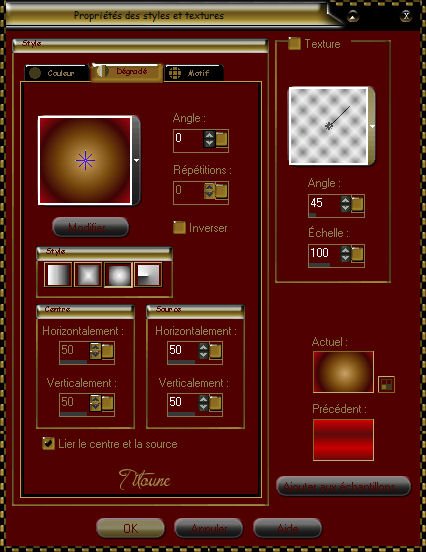
Task: Uncheck Lier le centre et la source
Action: pyautogui.click(x=48, y=443)
